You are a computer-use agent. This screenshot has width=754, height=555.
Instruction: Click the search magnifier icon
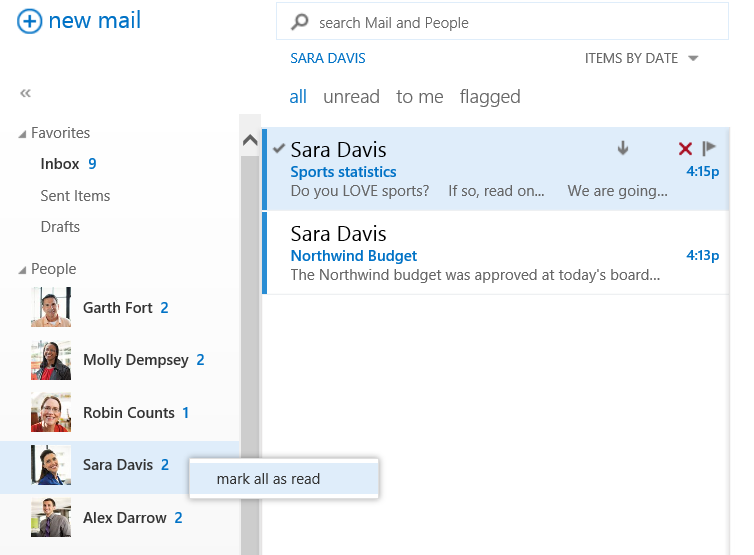point(299,22)
